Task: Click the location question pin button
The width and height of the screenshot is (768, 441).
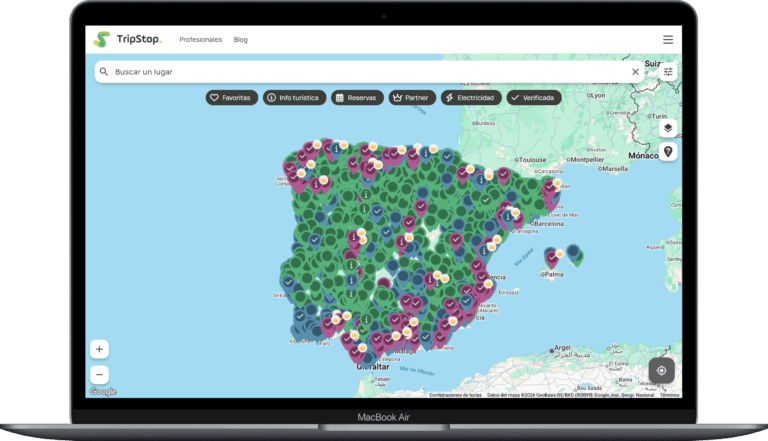Action: pyautogui.click(x=668, y=152)
